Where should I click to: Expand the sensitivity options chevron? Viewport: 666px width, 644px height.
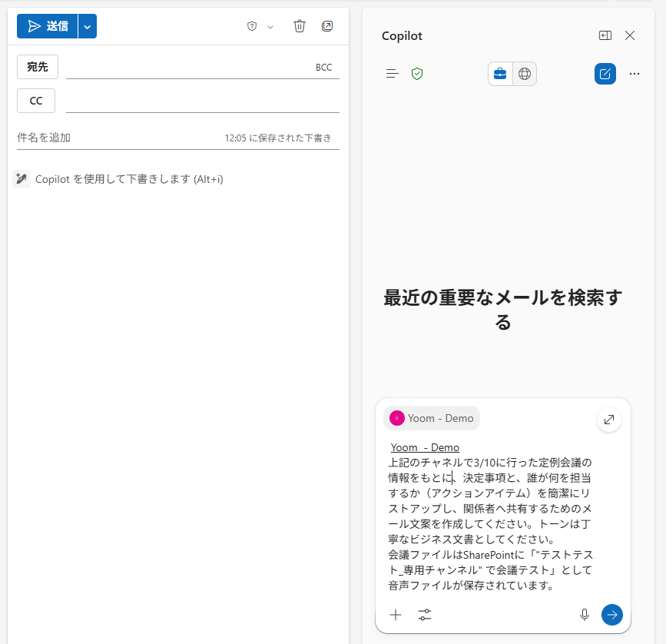(x=270, y=27)
